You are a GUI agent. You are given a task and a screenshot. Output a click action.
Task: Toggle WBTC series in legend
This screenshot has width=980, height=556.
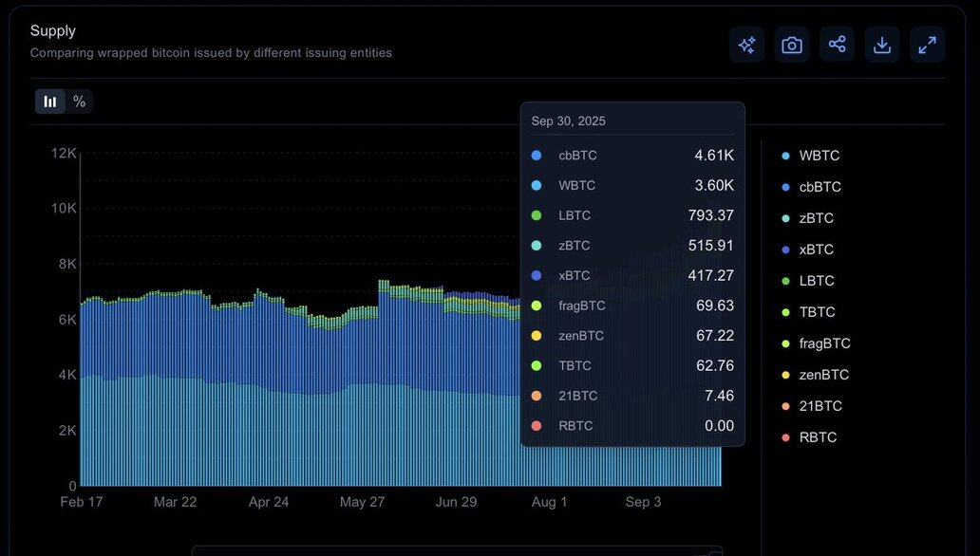pyautogui.click(x=819, y=156)
